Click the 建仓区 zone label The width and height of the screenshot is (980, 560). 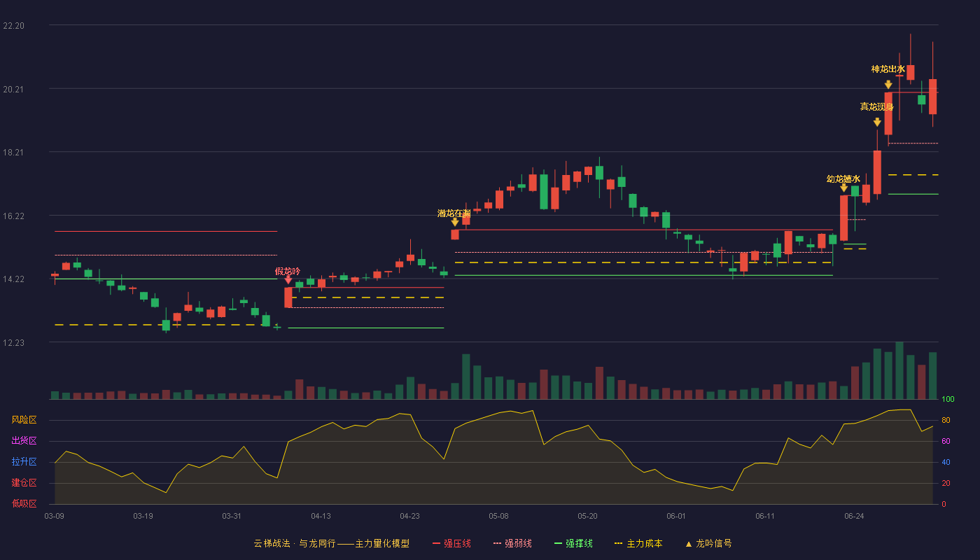(24, 483)
